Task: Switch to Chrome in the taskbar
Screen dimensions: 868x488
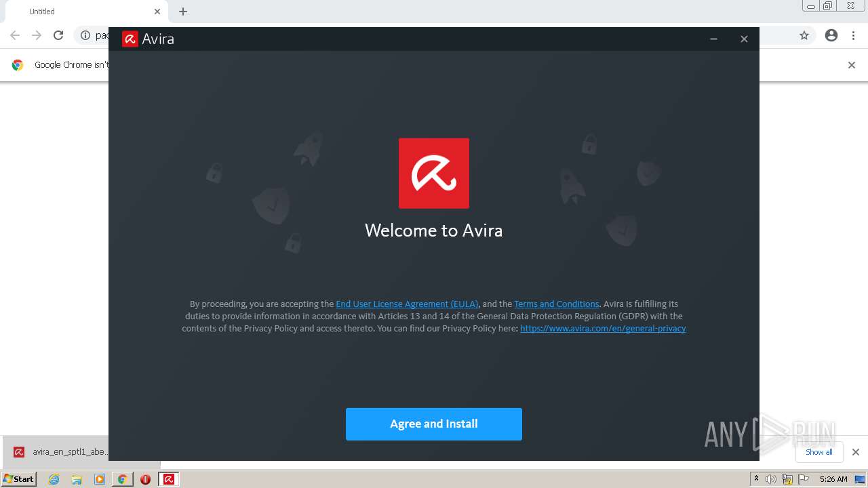Action: [x=123, y=479]
